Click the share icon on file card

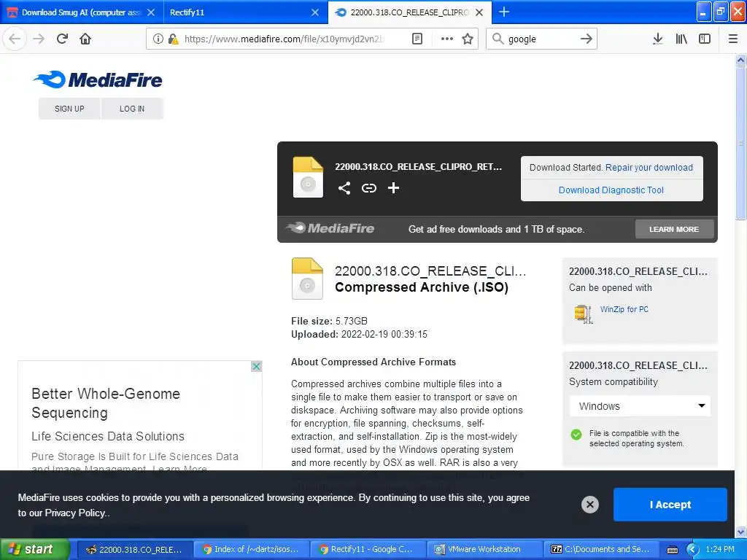[344, 188]
